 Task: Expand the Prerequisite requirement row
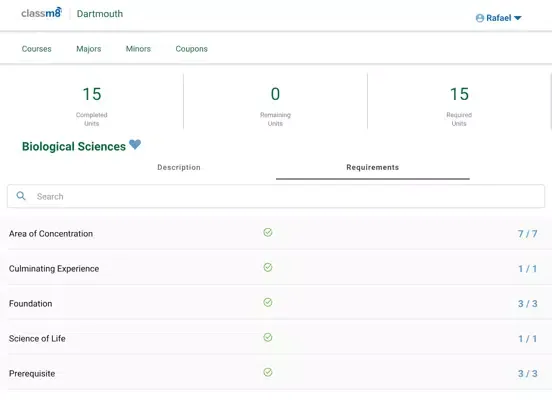pos(273,374)
